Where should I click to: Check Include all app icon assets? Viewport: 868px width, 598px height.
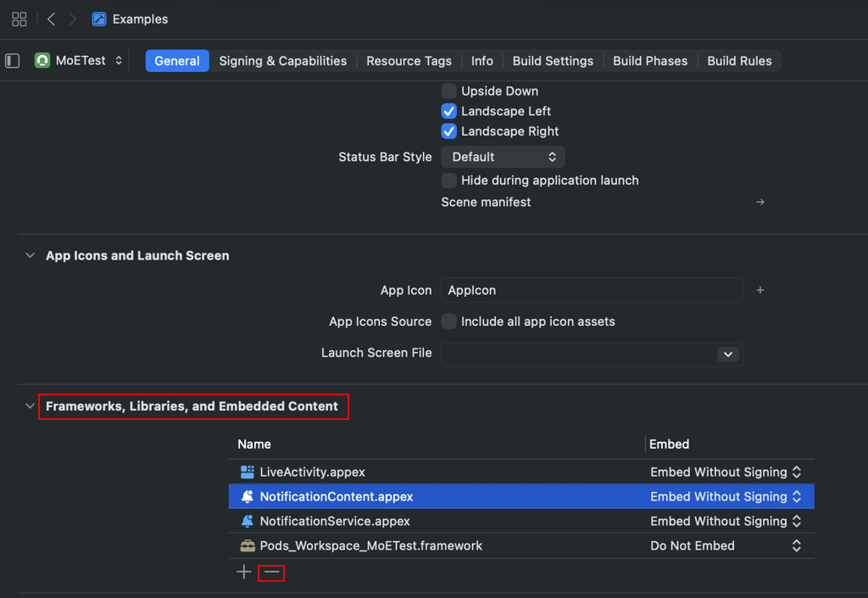click(x=449, y=321)
